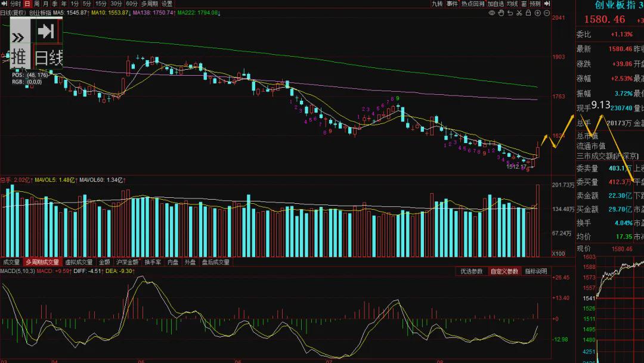644x363 pixels.
Task: Select the 年 yearly period tab
Action: click(64, 4)
